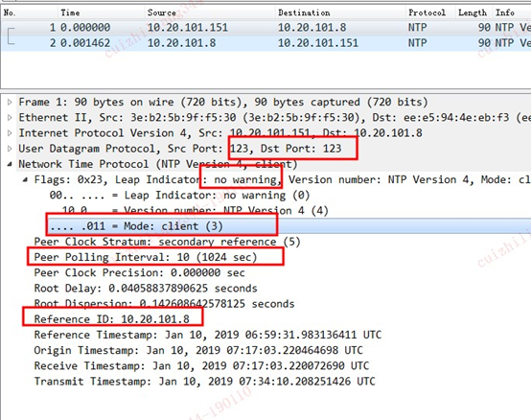This screenshot has height=420, width=531.
Task: Expand the Frame 1 tree node
Action: pyautogui.click(x=10, y=102)
